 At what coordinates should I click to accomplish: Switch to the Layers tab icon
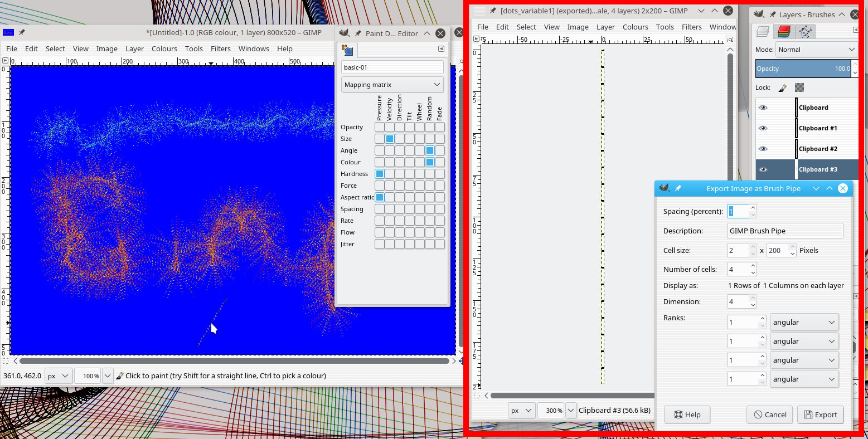[x=763, y=32]
